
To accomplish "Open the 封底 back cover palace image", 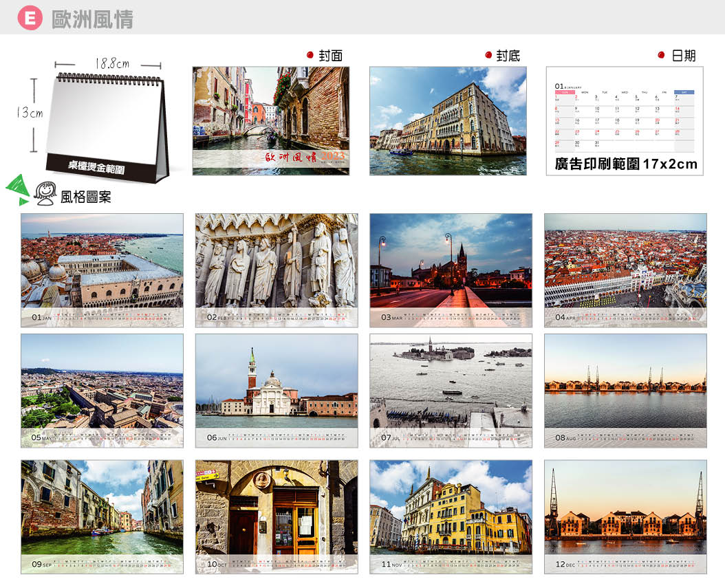I will pos(448,120).
